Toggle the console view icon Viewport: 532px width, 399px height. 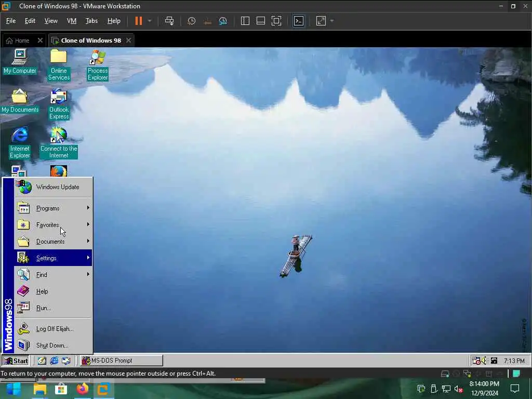[x=299, y=21]
